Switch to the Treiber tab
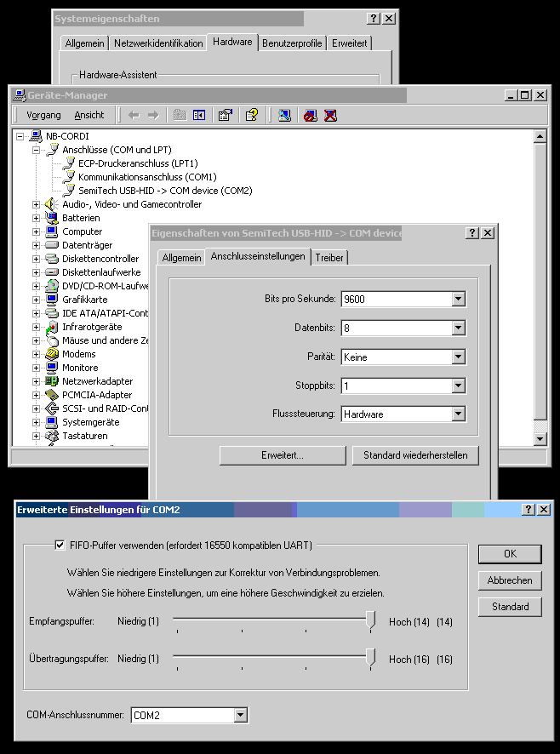Image resolution: width=560 pixels, height=754 pixels. [x=329, y=258]
